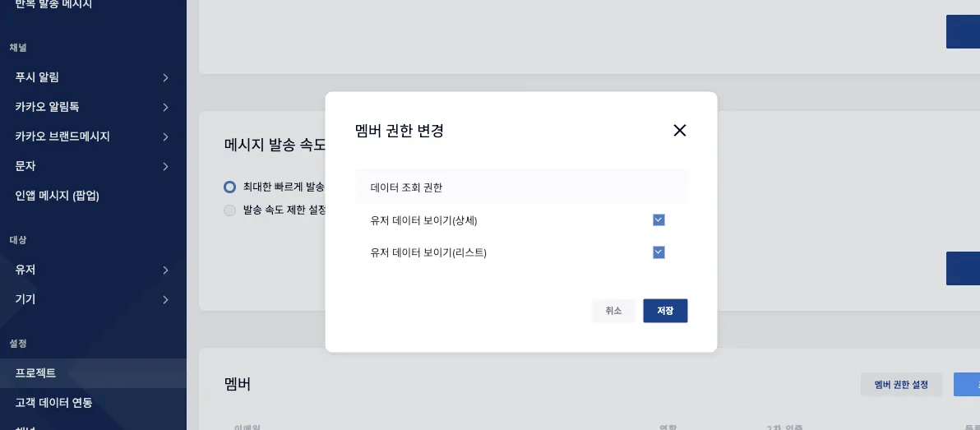Click the 멤버 section heading
The image size is (980, 430).
(x=238, y=384)
